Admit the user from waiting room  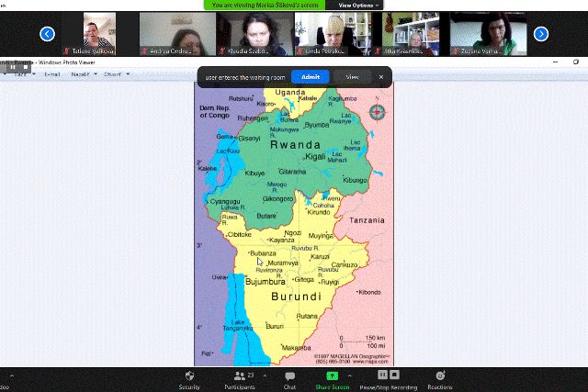click(310, 77)
